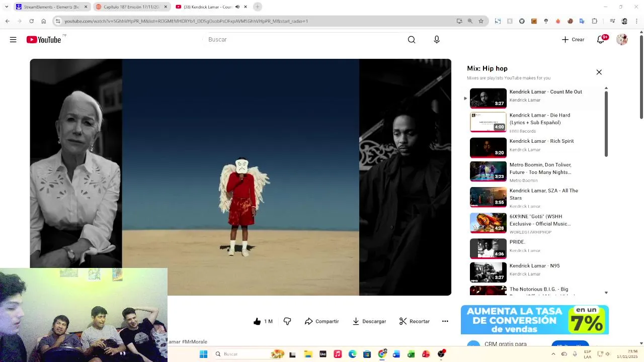
Task: Open the browser three-dot menu
Action: 636,21
